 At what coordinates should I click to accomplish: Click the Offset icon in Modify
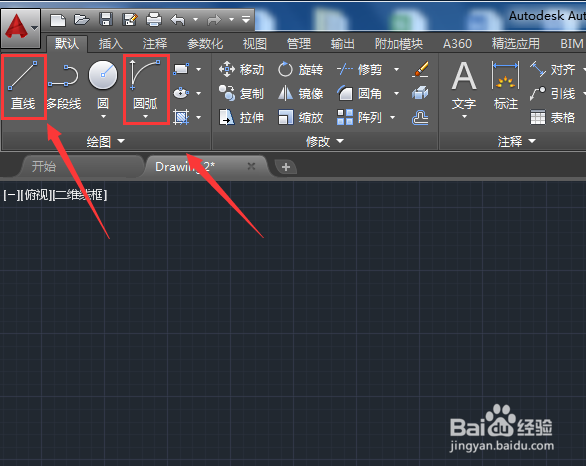pos(420,117)
